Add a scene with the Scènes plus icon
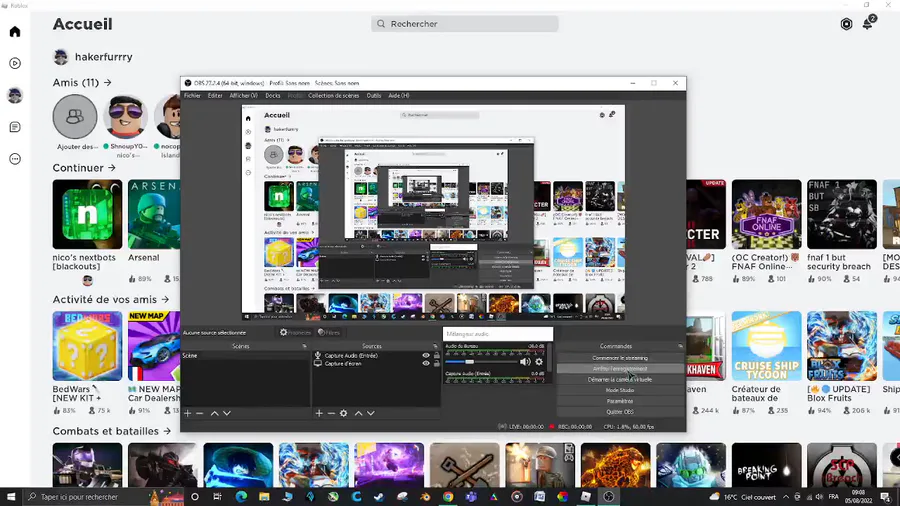The image size is (900, 506). tap(188, 413)
